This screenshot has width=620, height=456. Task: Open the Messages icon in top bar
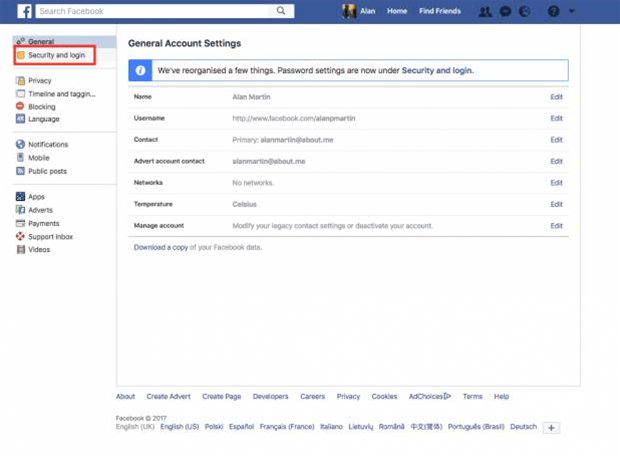tap(505, 11)
